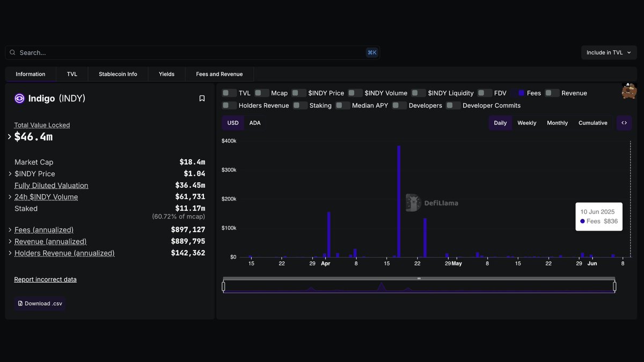
Task: Click the Report incorrect data link
Action: (x=45, y=279)
